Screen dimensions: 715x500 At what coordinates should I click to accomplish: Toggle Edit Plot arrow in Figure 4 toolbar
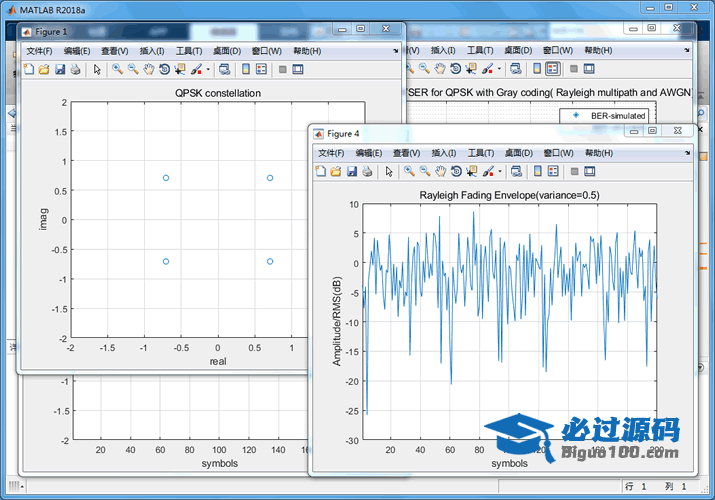[389, 171]
